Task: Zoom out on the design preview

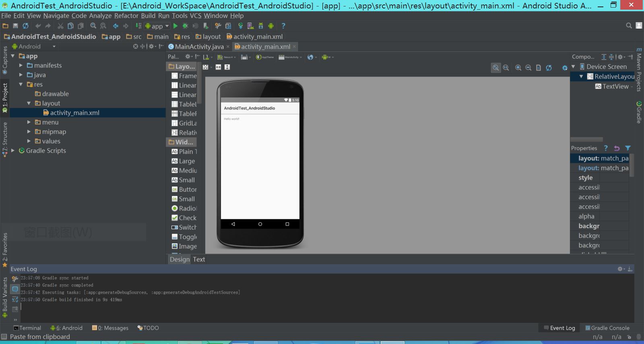Action: (x=528, y=68)
